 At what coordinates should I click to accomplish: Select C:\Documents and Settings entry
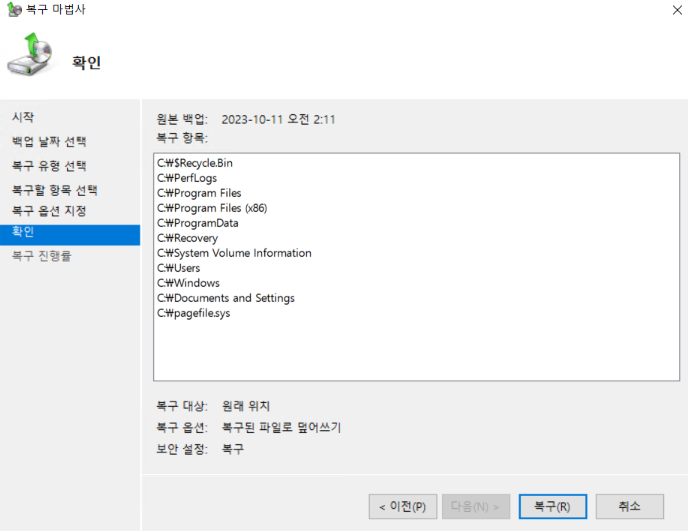226,298
